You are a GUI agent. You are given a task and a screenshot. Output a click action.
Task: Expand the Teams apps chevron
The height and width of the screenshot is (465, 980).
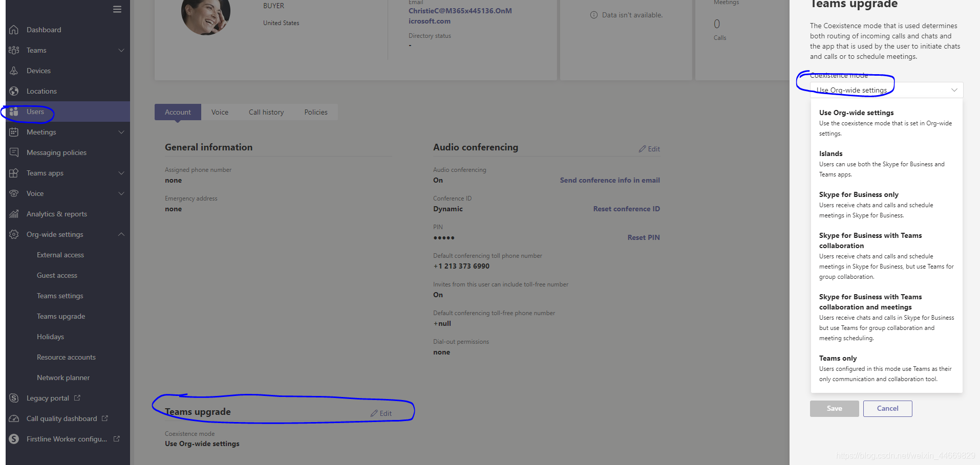(121, 173)
